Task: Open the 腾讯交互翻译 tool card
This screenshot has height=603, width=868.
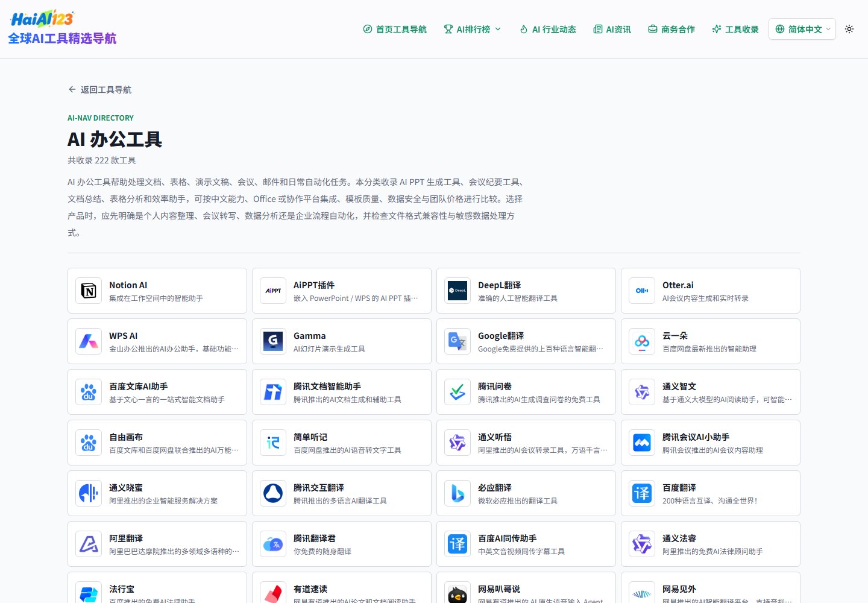Action: 342,493
